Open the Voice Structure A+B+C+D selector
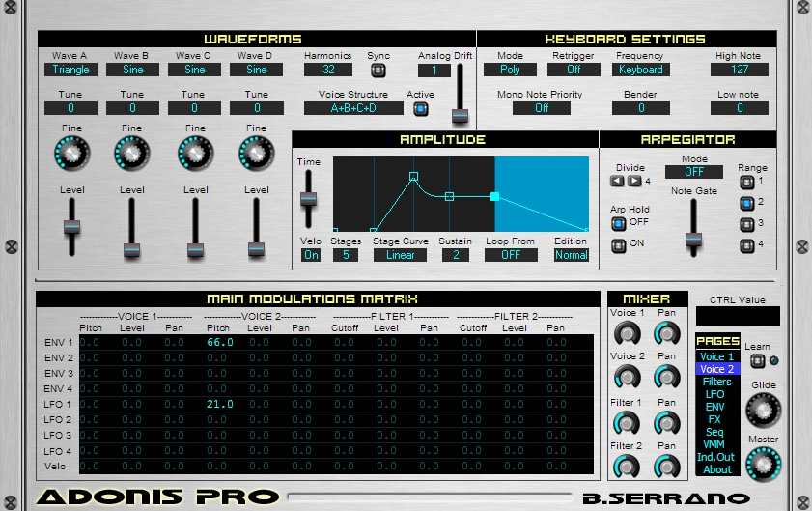 [x=353, y=108]
